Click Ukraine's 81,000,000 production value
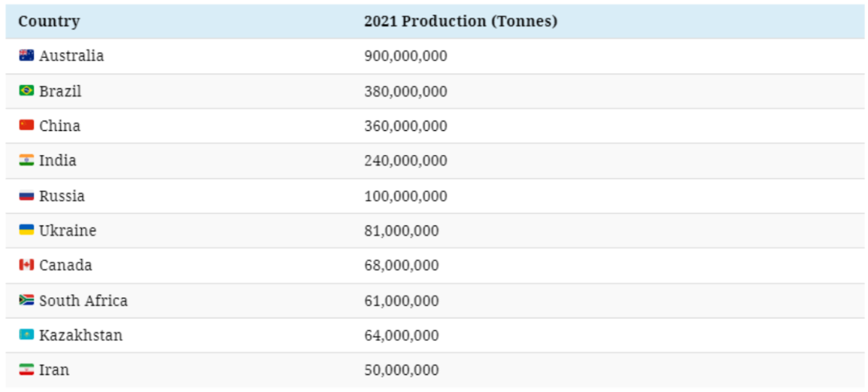The height and width of the screenshot is (392, 868). (401, 231)
